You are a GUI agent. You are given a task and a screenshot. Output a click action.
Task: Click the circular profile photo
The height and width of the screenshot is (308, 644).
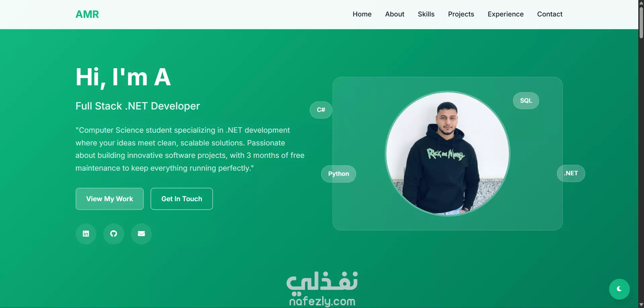[447, 154]
